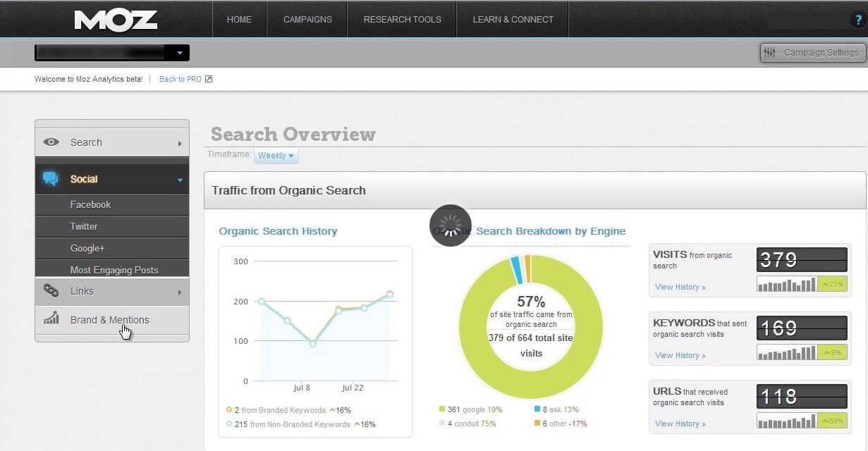
Task: Collapse the Social sidebar section arrow
Action: [x=180, y=180]
